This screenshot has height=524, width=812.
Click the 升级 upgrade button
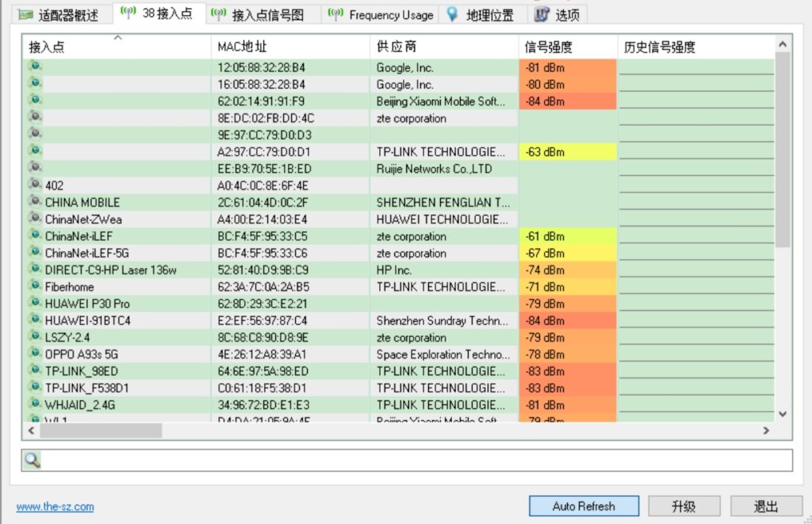click(684, 507)
